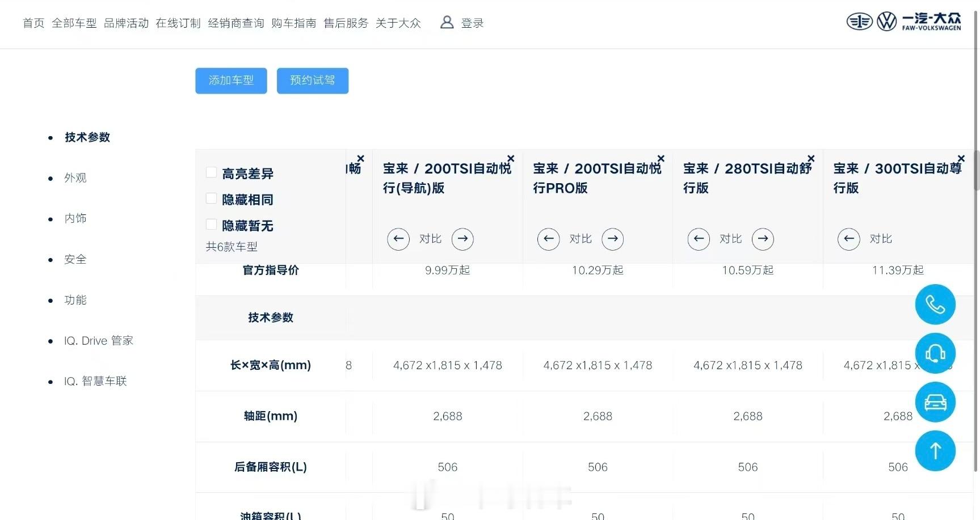Screen dimensions: 980x520
Task: Click the 预约试驾 button
Action: tap(313, 81)
